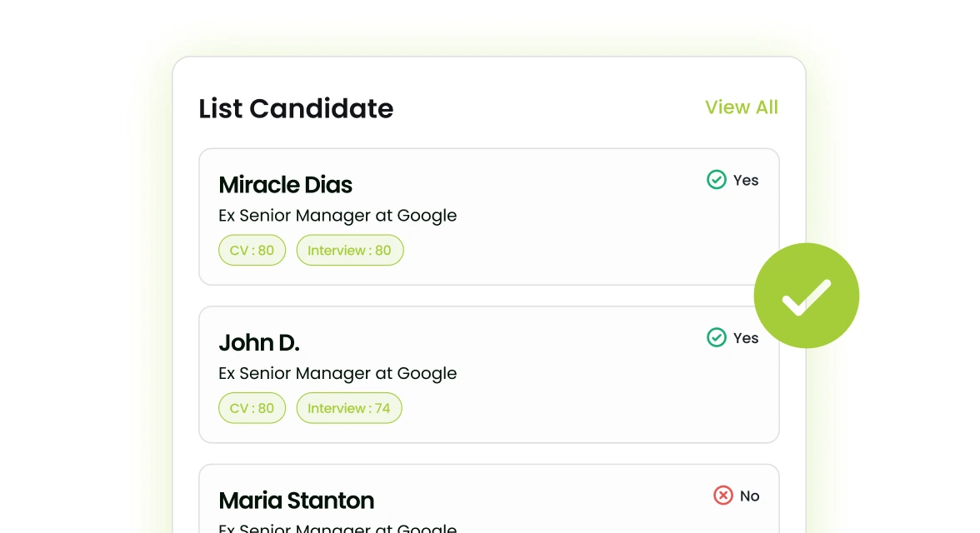
Task: Open the Miracle Dias candidate name
Action: 285,185
